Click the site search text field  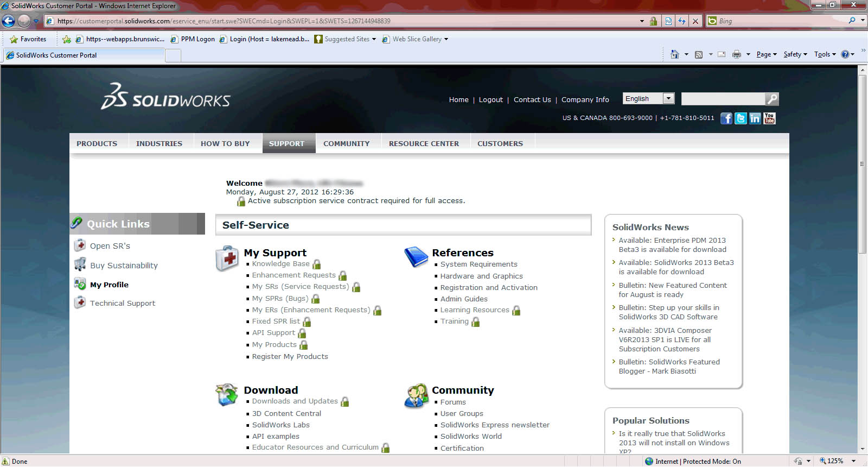click(x=723, y=99)
